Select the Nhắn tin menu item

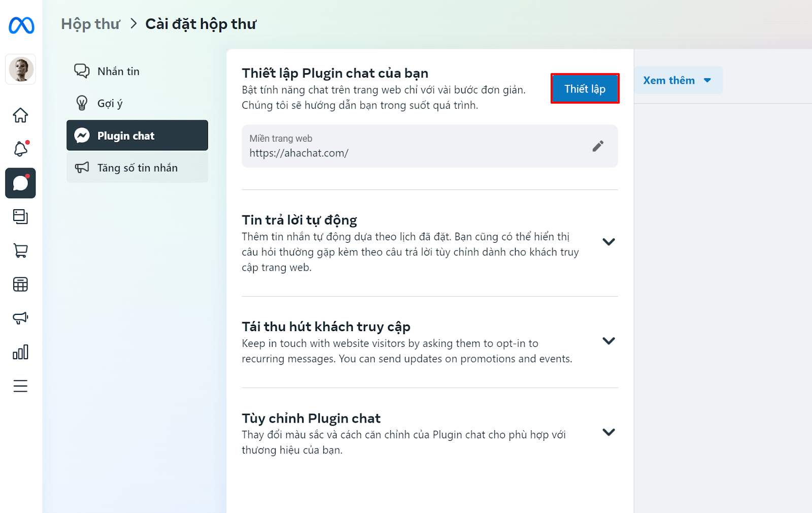137,71
